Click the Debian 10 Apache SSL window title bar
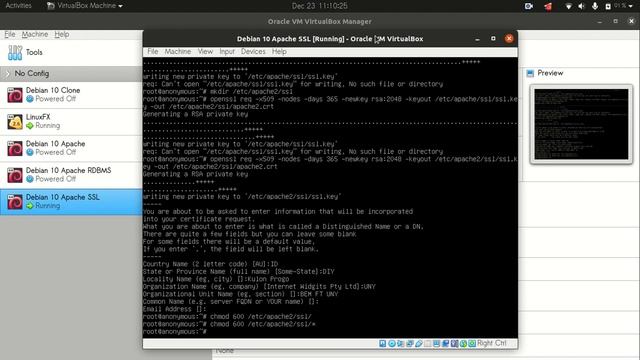The width and height of the screenshot is (640, 360). pyautogui.click(x=330, y=39)
